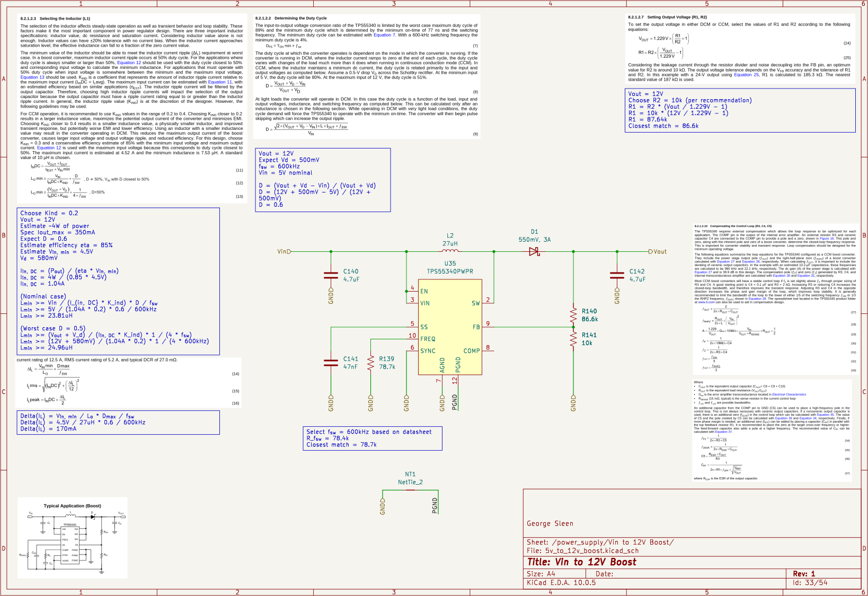Select GND symbol below R139

370,403
